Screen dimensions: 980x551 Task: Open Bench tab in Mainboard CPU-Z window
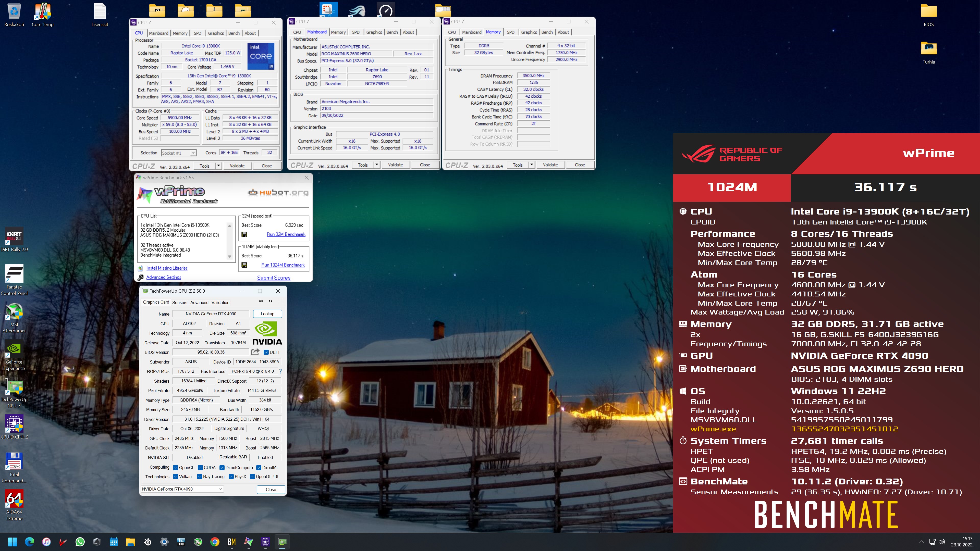pyautogui.click(x=392, y=32)
